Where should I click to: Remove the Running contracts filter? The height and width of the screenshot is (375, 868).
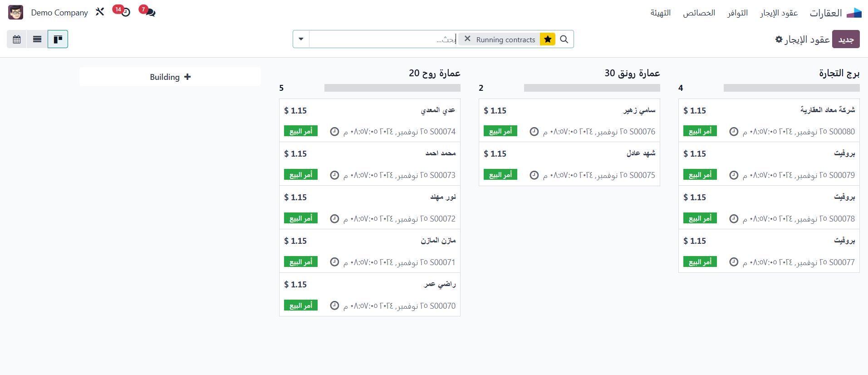pos(467,39)
